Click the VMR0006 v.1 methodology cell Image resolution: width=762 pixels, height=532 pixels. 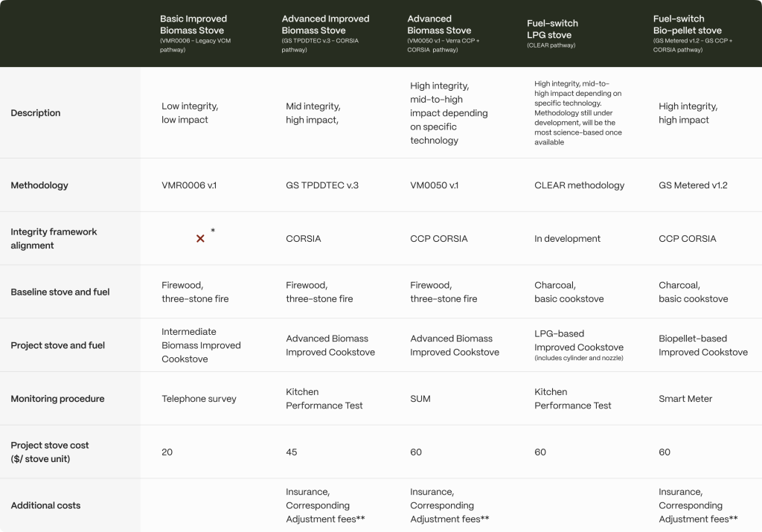click(189, 185)
